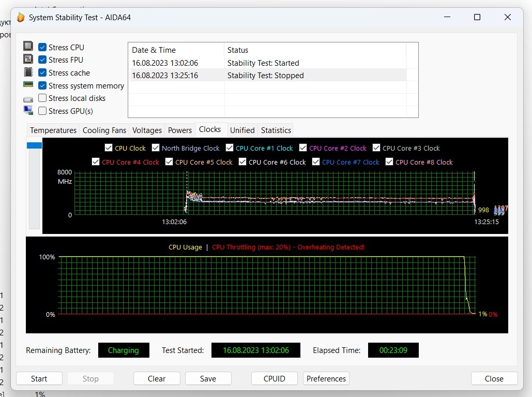Click the FPU icon beside Stress FPU
Image resolution: width=532 pixels, height=397 pixels.
[x=28, y=60]
